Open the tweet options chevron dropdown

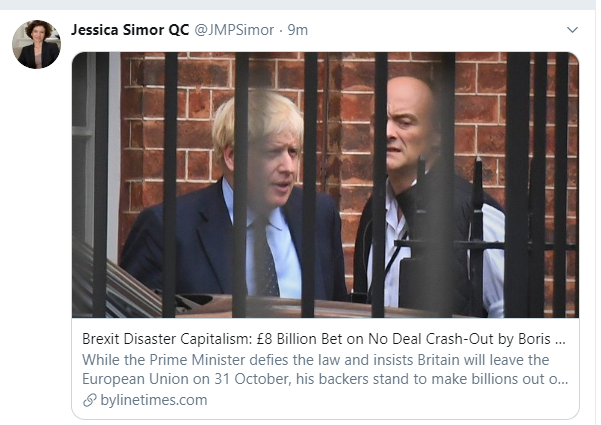coord(572,29)
